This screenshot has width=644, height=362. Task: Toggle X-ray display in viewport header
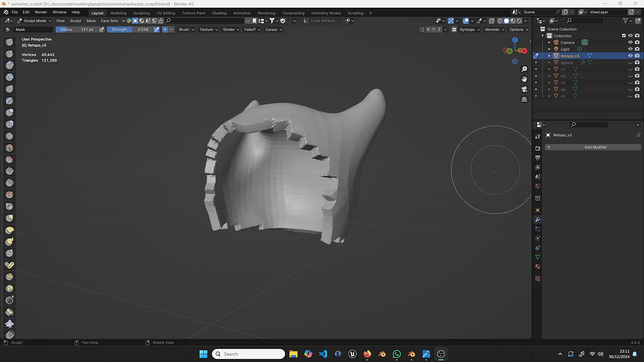point(492,21)
